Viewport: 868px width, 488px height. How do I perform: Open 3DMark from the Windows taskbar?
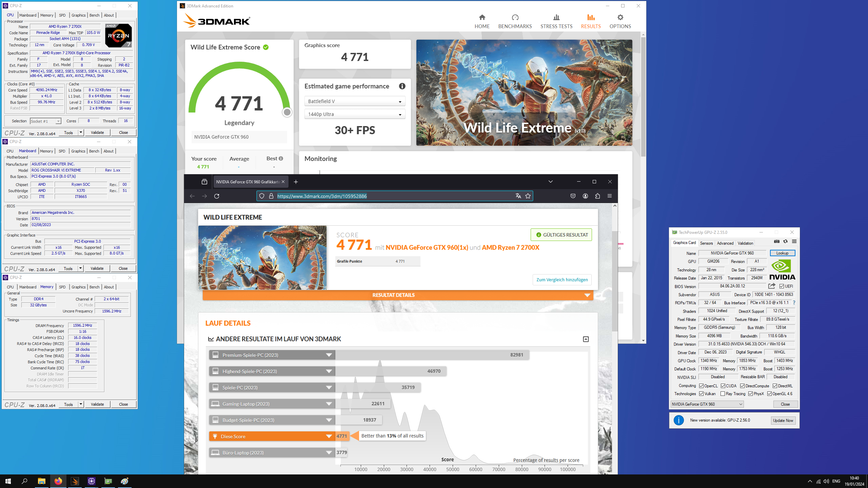click(x=75, y=481)
